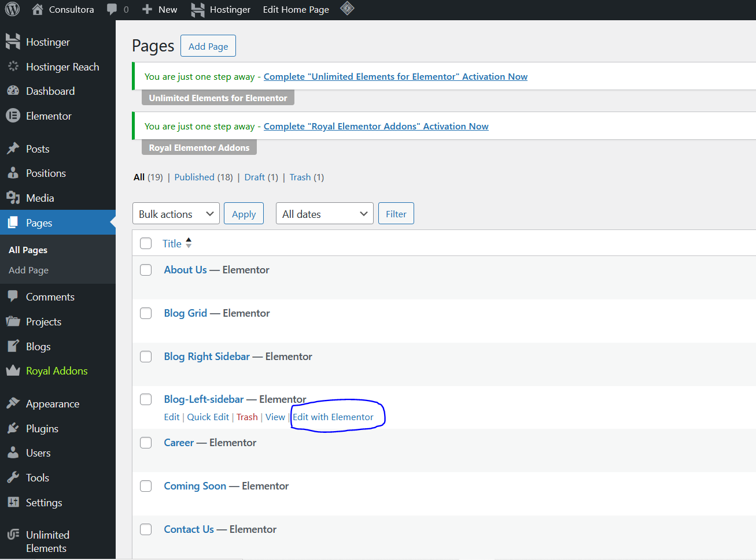Sort pages by the Title column
756x560 pixels.
click(x=172, y=243)
